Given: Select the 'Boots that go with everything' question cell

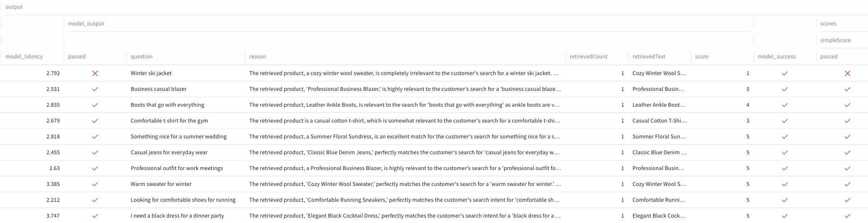Looking at the screenshot, I should click(x=167, y=105).
